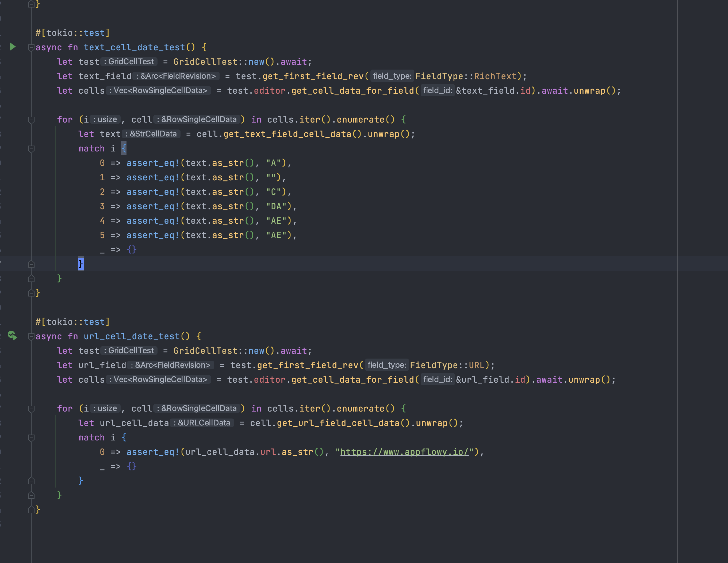Click the ': &StrCellData' type hint
This screenshot has height=563, width=728.
151,134
